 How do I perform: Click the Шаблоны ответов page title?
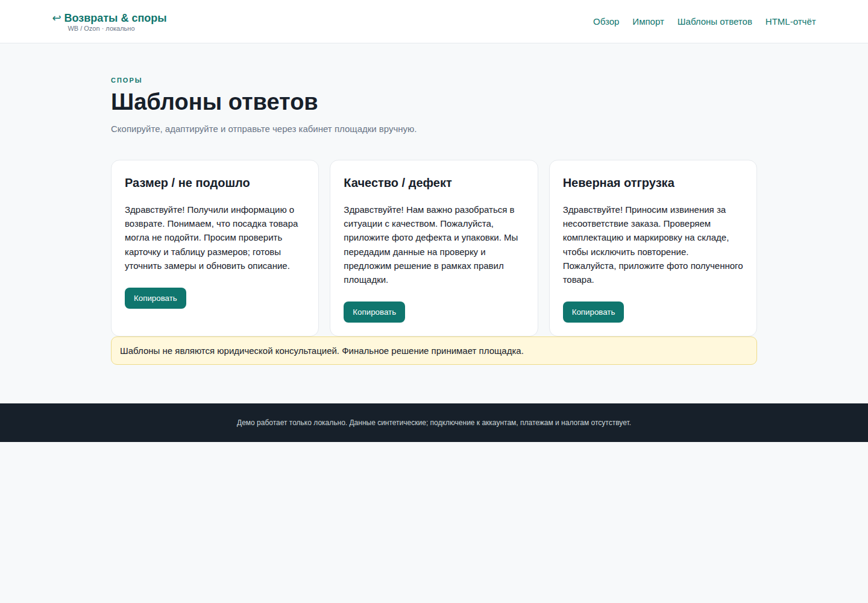215,102
